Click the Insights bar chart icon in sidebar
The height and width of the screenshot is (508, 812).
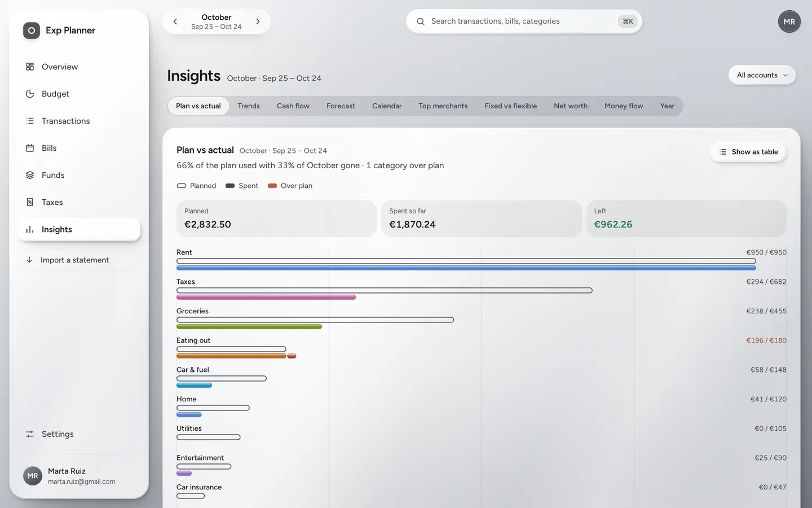[30, 229]
